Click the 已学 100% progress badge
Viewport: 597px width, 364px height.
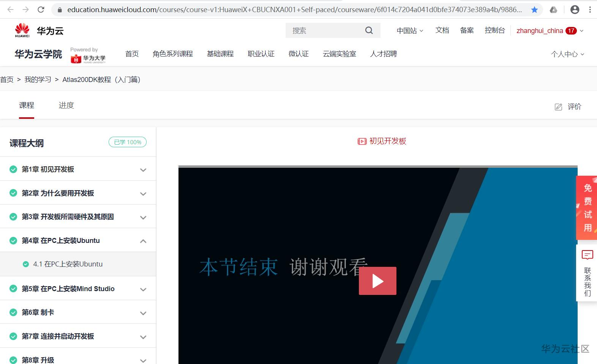128,142
